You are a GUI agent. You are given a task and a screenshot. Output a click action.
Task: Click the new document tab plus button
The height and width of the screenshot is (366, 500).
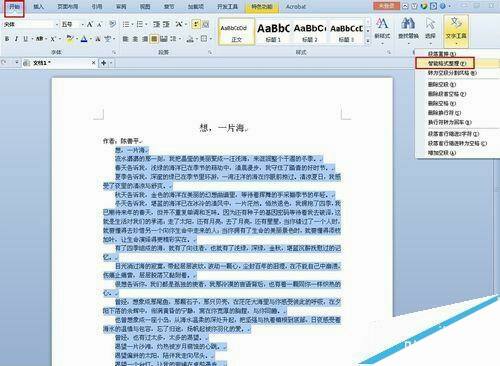point(104,63)
